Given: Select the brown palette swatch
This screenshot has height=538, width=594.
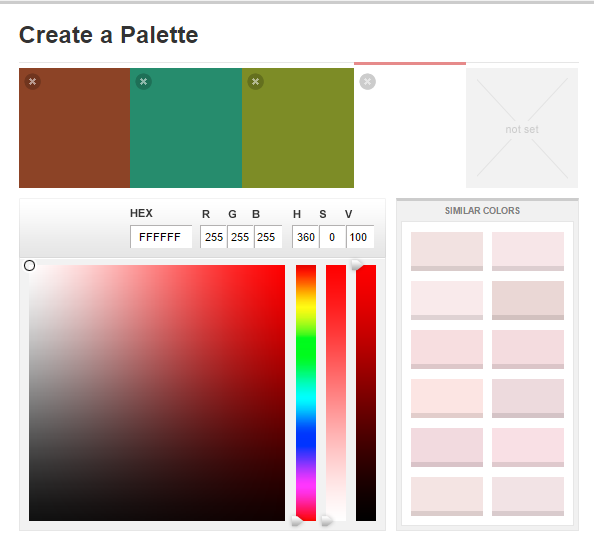Looking at the screenshot, I should point(75,128).
